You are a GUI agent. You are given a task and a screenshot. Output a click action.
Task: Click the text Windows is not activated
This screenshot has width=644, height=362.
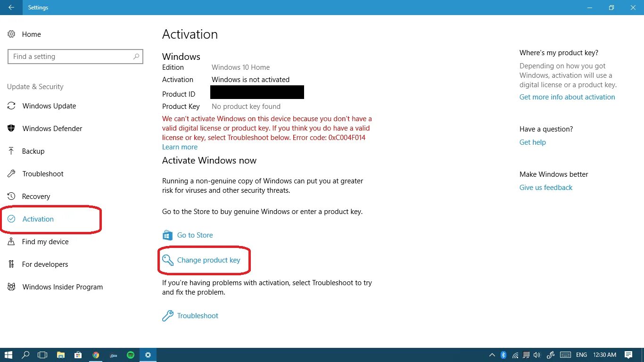[x=250, y=80]
